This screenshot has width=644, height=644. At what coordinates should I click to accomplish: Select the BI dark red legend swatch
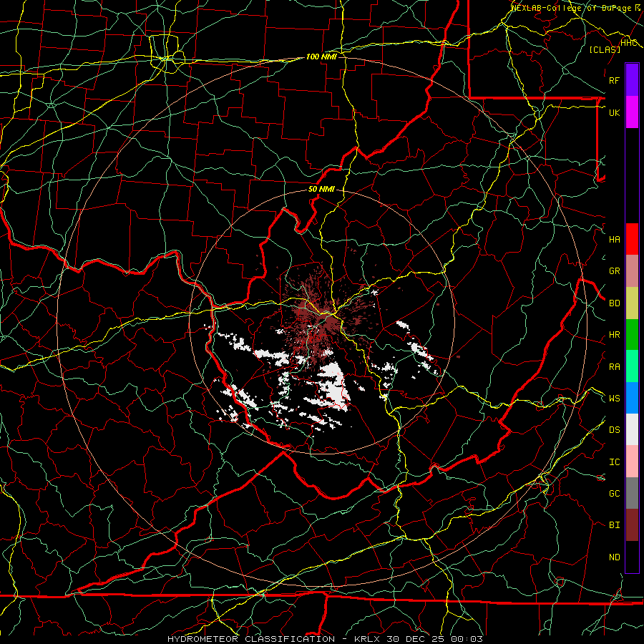(632, 525)
